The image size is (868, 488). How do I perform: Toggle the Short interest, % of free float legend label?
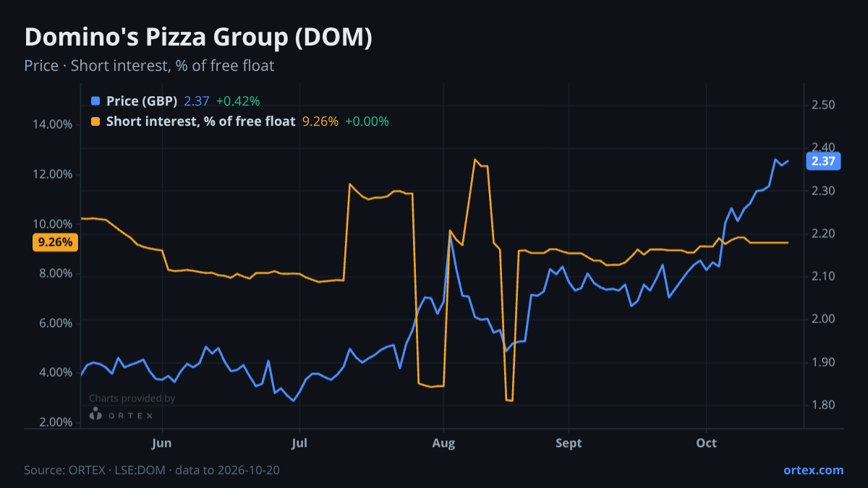(x=201, y=121)
